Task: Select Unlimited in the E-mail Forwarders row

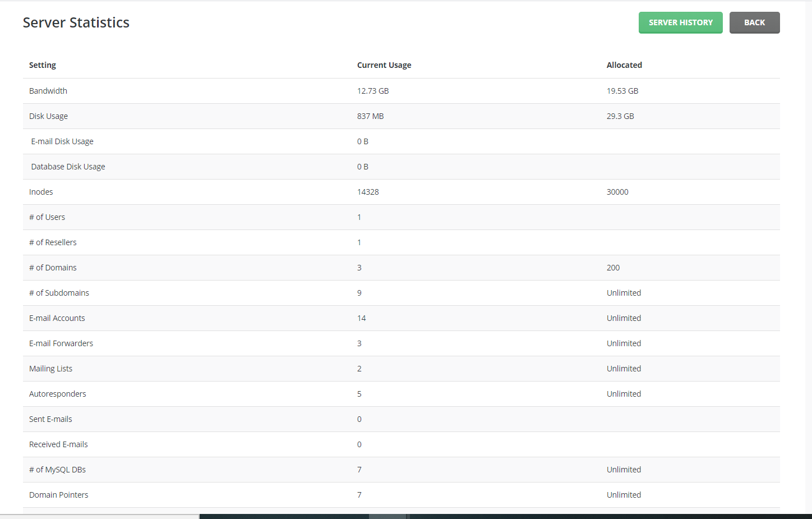Action: click(624, 343)
